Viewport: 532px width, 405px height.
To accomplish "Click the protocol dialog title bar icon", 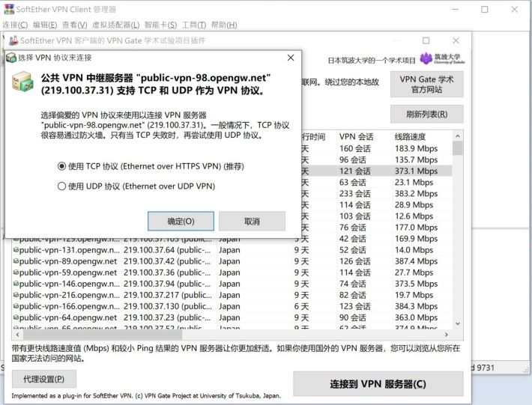I will pos(11,58).
